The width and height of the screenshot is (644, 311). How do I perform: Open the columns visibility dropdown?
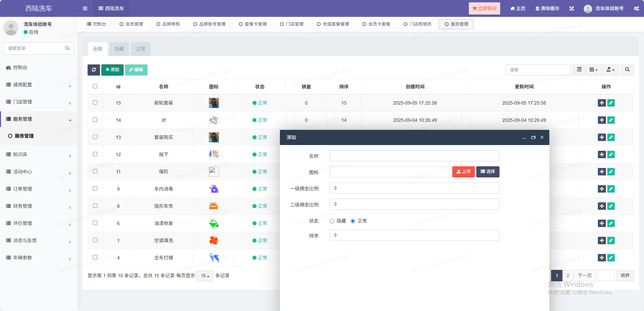(593, 70)
